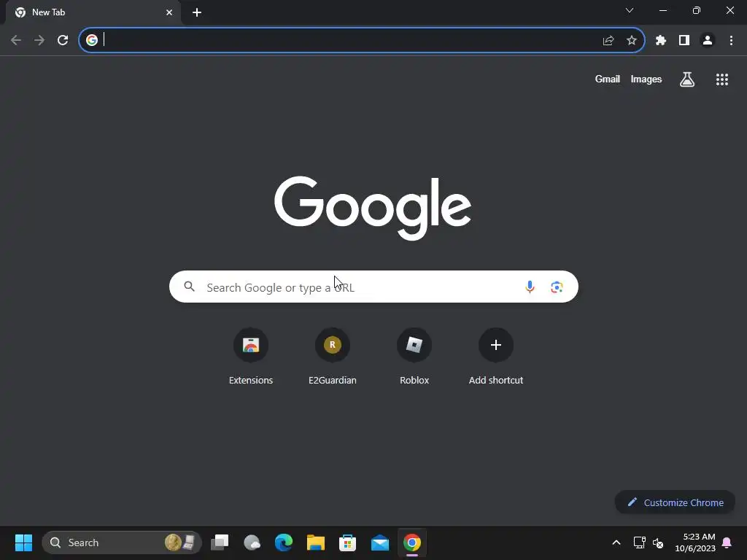The height and width of the screenshot is (560, 747).
Task: Click the share this page icon
Action: [x=608, y=41]
